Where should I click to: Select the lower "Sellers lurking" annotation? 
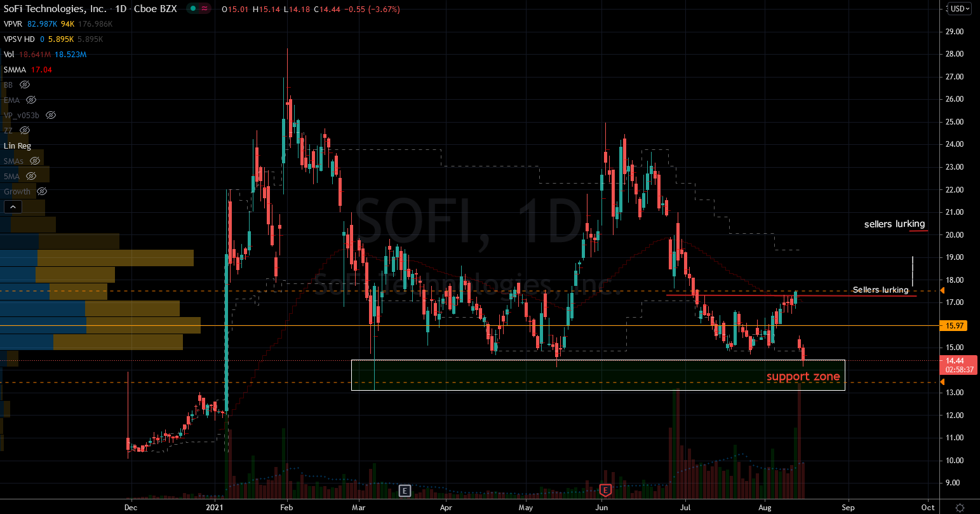point(880,290)
